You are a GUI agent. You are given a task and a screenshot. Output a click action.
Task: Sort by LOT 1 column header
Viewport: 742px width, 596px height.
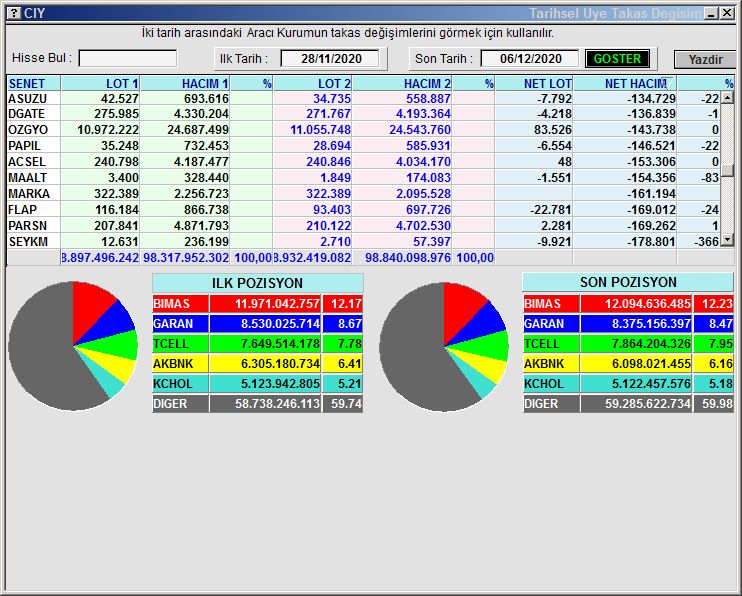click(x=100, y=83)
